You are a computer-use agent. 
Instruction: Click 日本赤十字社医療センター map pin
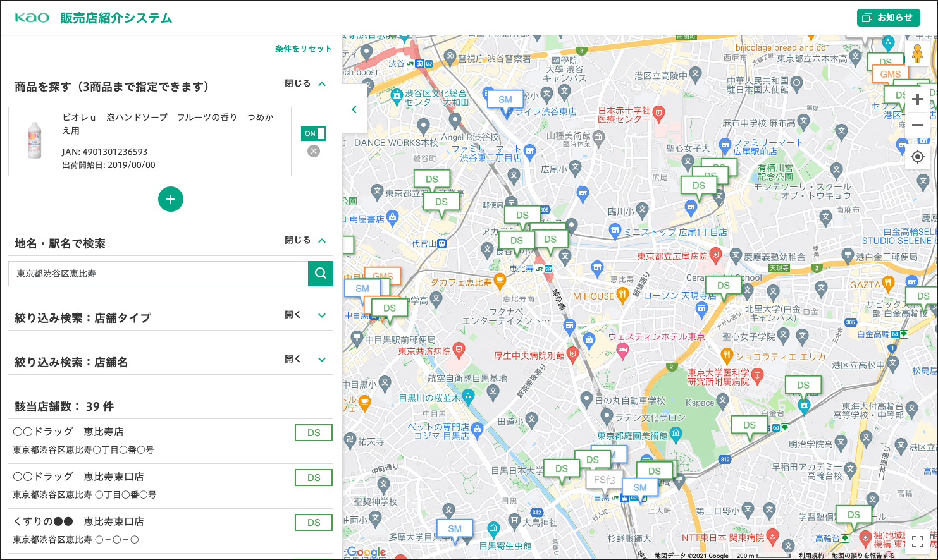pyautogui.click(x=659, y=114)
